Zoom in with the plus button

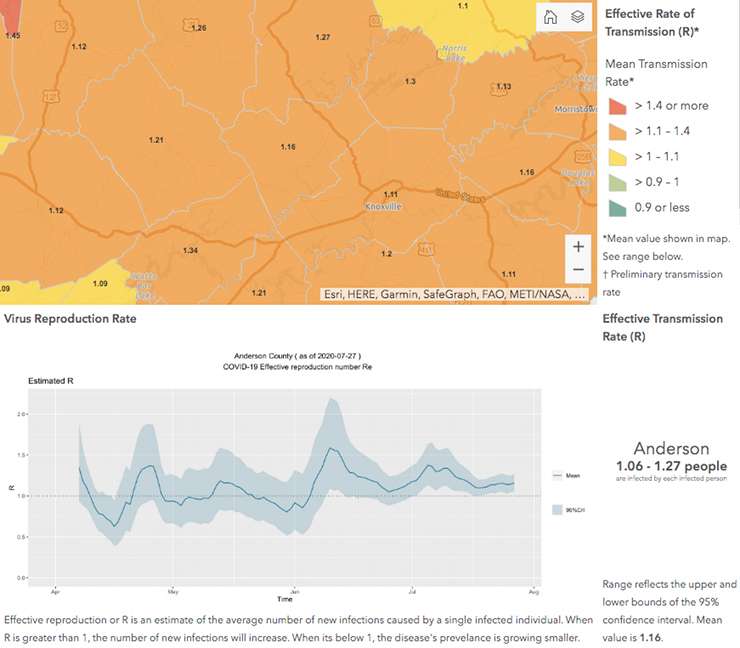(578, 246)
